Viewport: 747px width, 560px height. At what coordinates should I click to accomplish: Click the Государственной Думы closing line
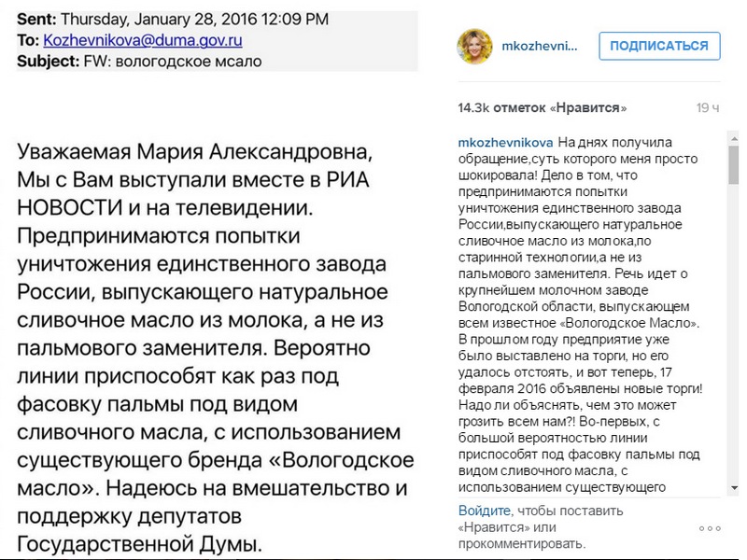pos(139,543)
